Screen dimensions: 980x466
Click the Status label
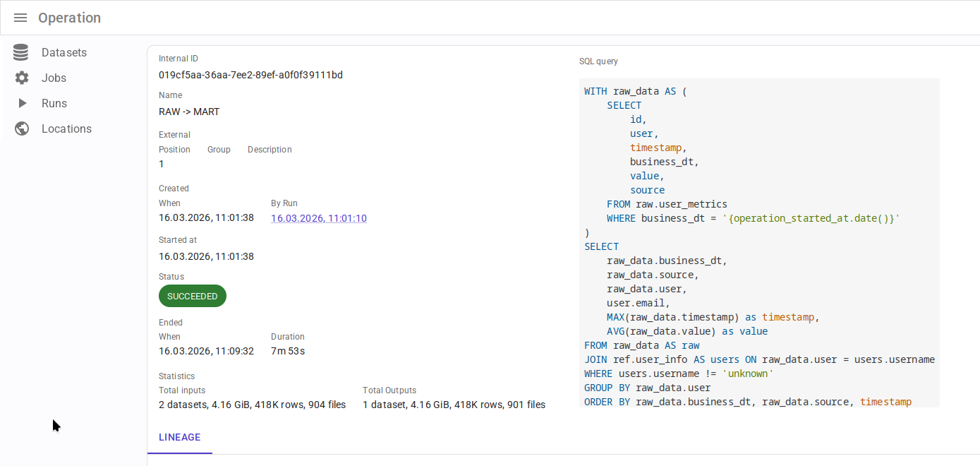171,277
